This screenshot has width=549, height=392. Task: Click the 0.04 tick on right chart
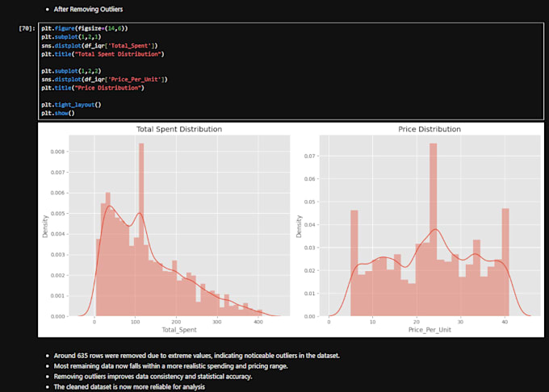(309, 224)
